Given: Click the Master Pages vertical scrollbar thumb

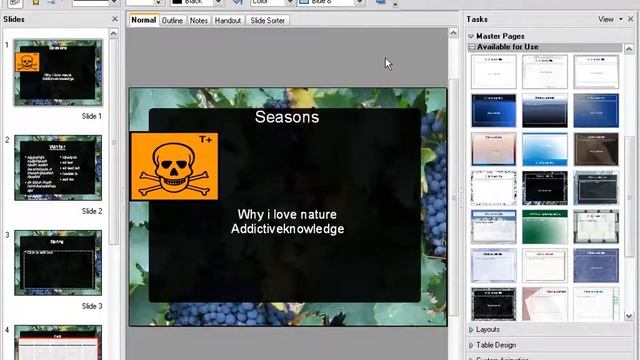Looking at the screenshot, I should click(629, 196).
